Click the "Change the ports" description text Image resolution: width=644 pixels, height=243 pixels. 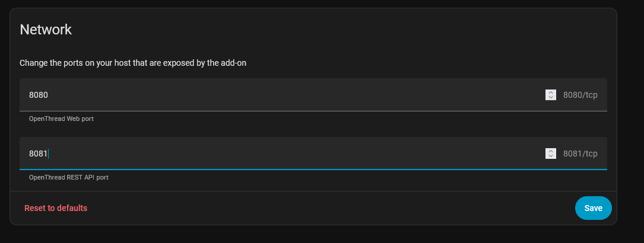click(133, 63)
